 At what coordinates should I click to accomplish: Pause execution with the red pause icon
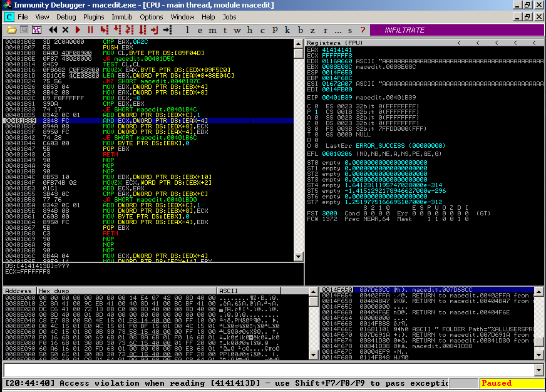point(90,30)
